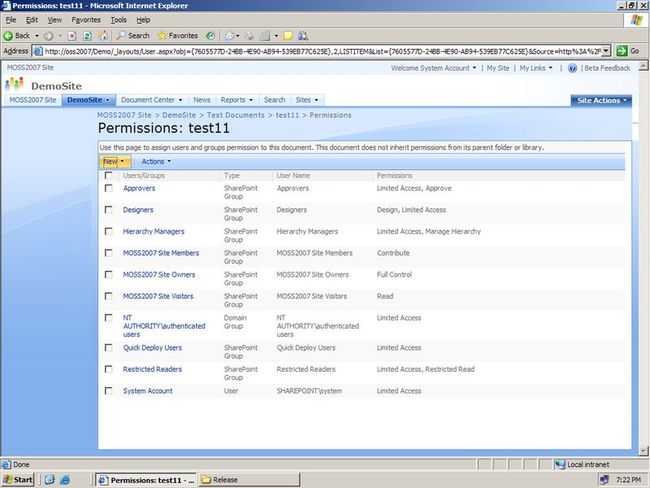Image resolution: width=650 pixels, height=488 pixels.
Task: Open the System Account user link
Action: point(148,391)
